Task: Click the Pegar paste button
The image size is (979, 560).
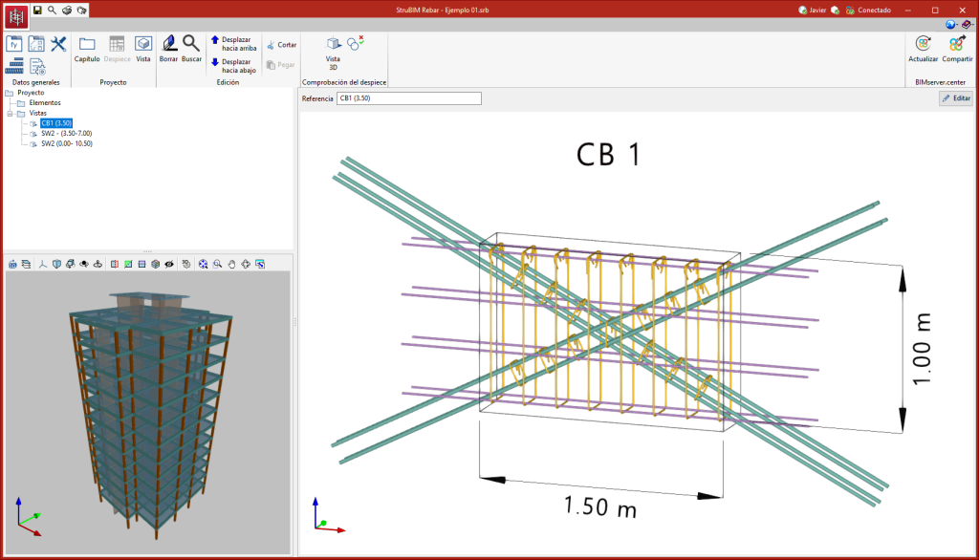Action: coord(280,65)
